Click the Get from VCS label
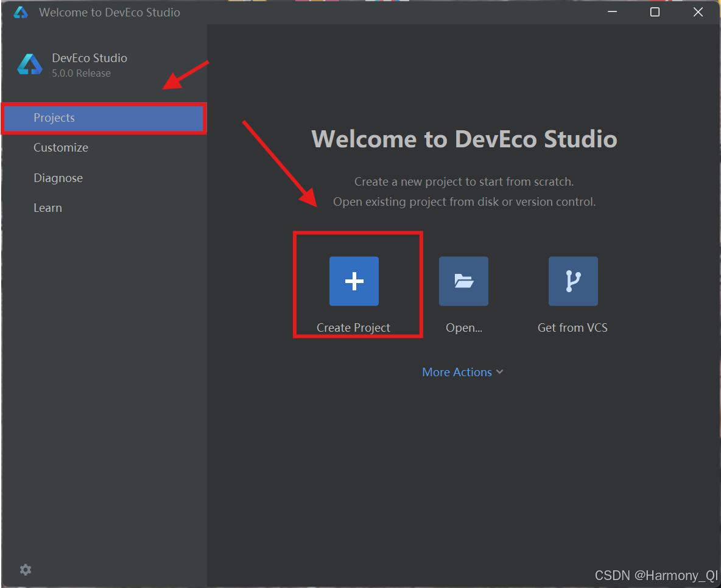This screenshot has width=721, height=588. [x=572, y=328]
